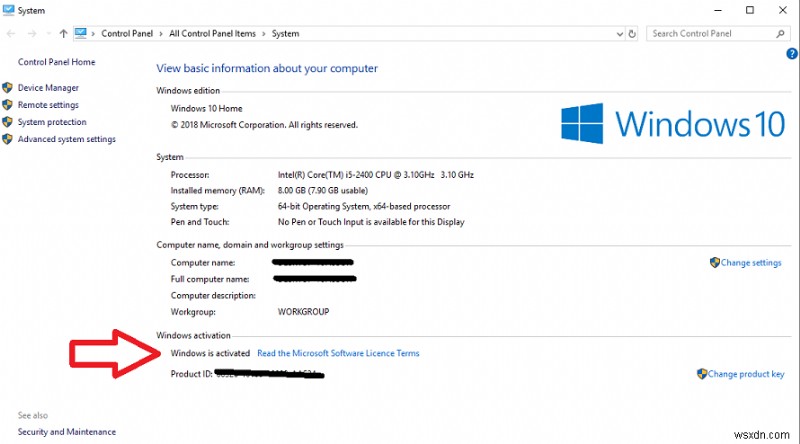800x444 pixels.
Task: Click shield icon beside Remote settings
Action: pyautogui.click(x=7, y=105)
